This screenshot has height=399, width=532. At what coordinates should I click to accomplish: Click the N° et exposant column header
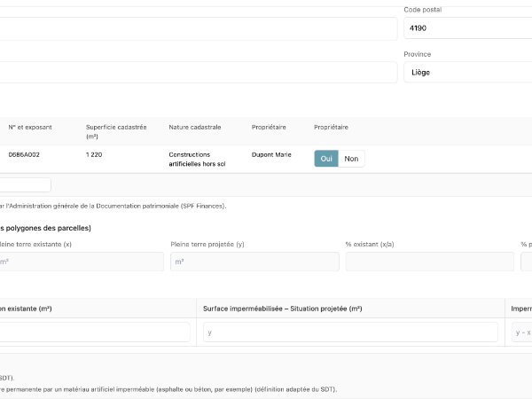30,127
